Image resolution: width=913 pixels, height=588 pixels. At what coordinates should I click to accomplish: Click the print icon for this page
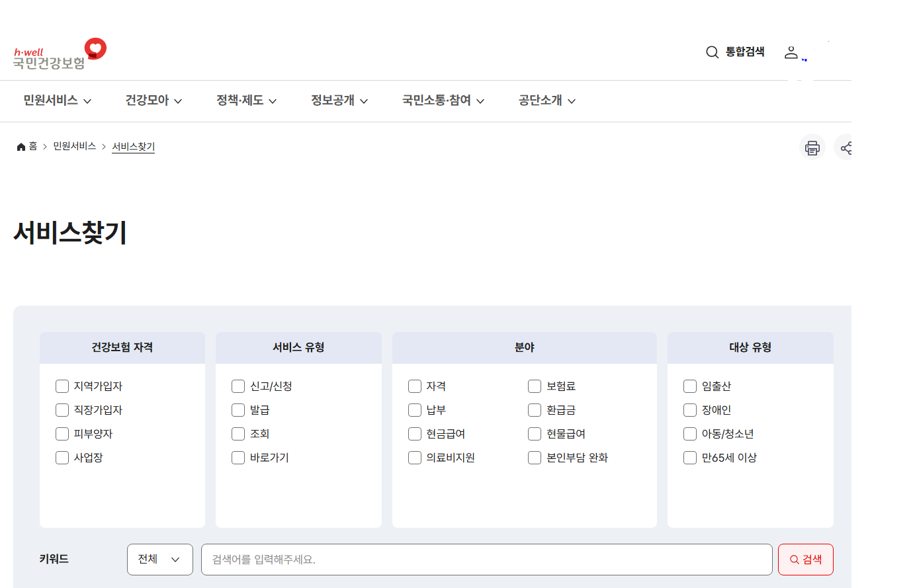click(x=812, y=147)
